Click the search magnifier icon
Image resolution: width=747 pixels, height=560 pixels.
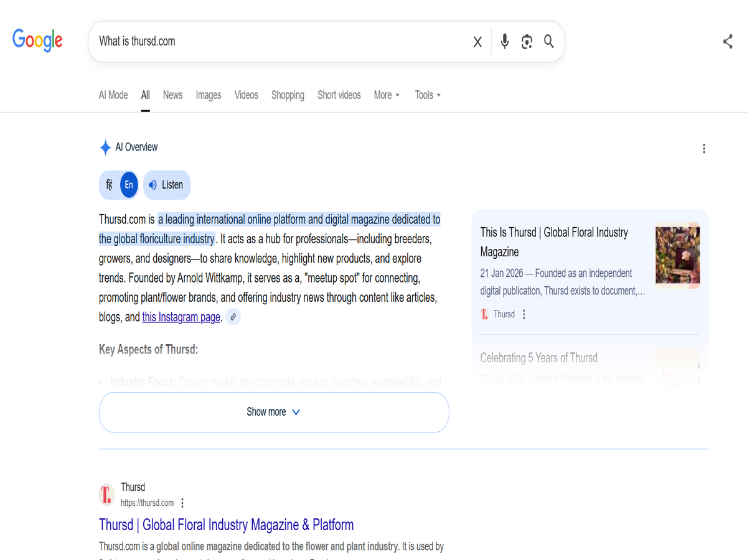point(548,42)
